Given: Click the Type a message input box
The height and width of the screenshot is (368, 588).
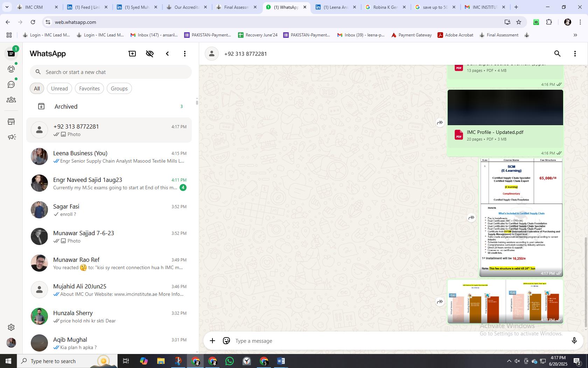Looking at the screenshot, I should (399, 341).
